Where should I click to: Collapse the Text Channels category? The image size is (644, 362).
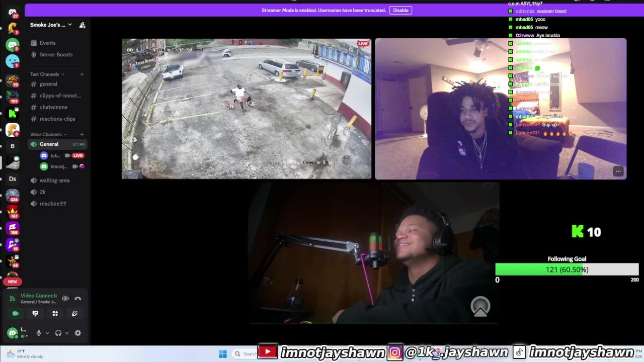pyautogui.click(x=47, y=74)
